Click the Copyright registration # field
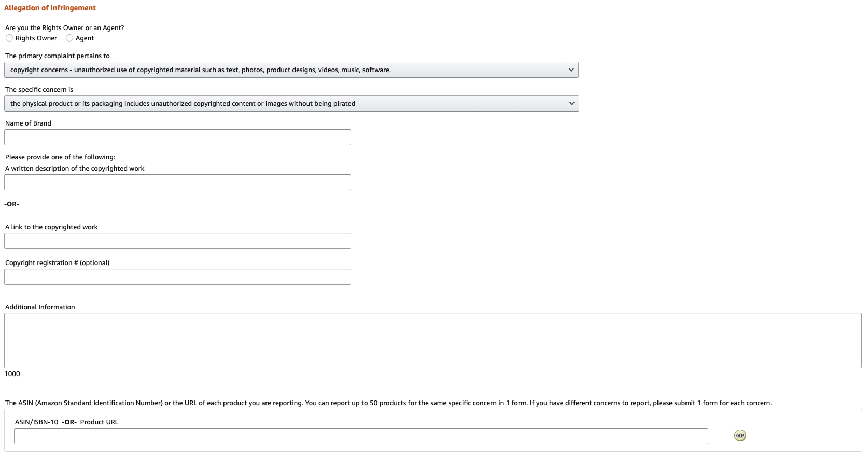The width and height of the screenshot is (868, 456). (177, 277)
